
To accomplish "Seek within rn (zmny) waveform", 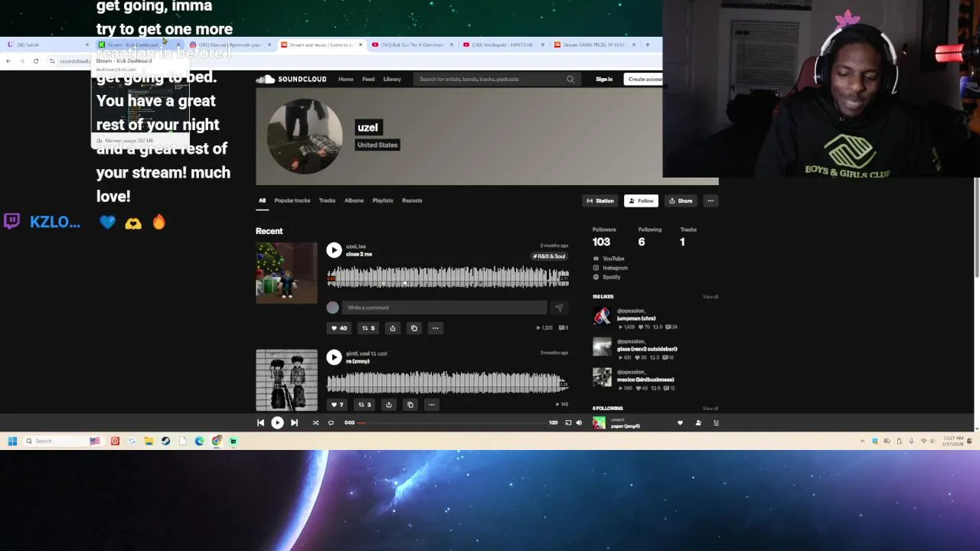I will (448, 383).
